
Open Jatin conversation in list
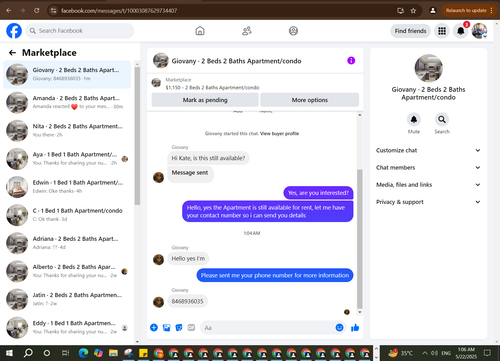pos(67,299)
